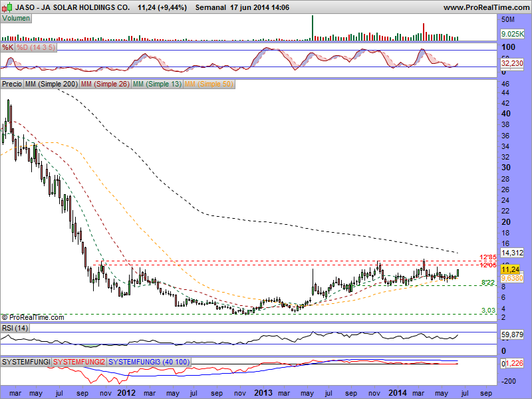Click the 2014 year label on time axis
Image resolution: width=532 pixels, height=399 pixels.
click(398, 393)
